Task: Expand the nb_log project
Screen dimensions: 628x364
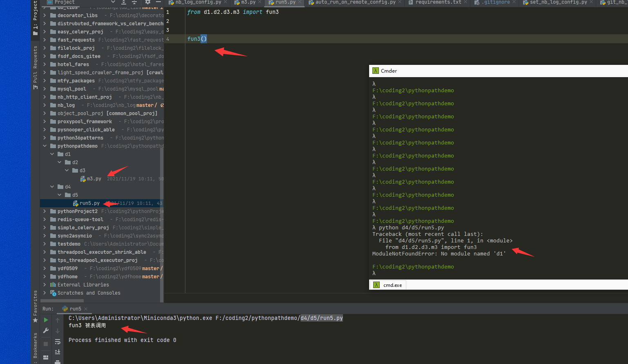Action: [45, 105]
